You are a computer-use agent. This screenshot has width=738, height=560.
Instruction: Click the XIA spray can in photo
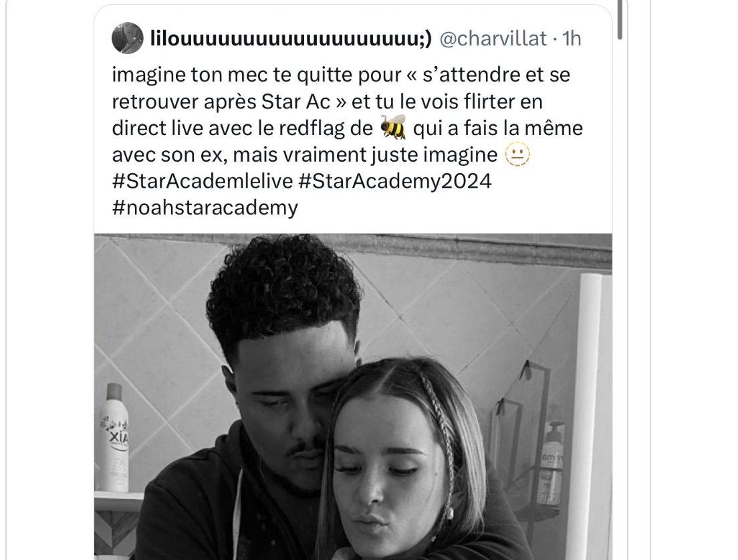pyautogui.click(x=114, y=438)
